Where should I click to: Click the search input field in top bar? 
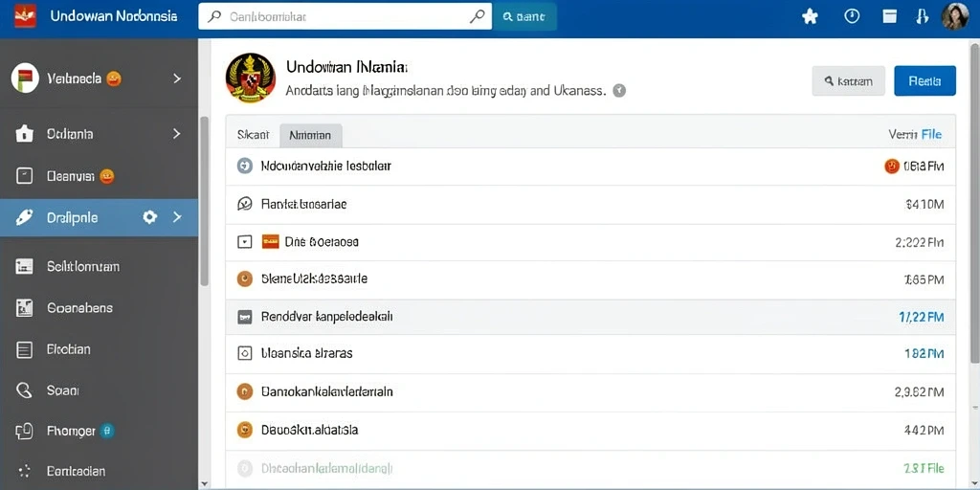345,17
